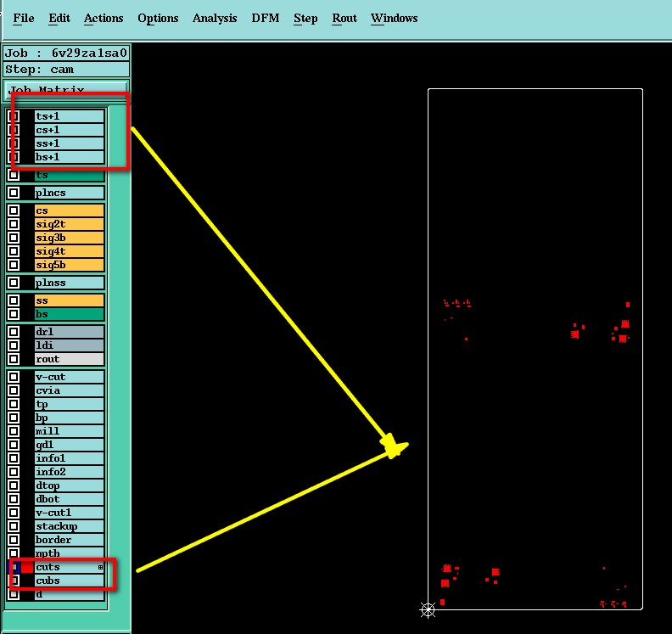
Task: Select the rout layer row
Action: point(70,359)
